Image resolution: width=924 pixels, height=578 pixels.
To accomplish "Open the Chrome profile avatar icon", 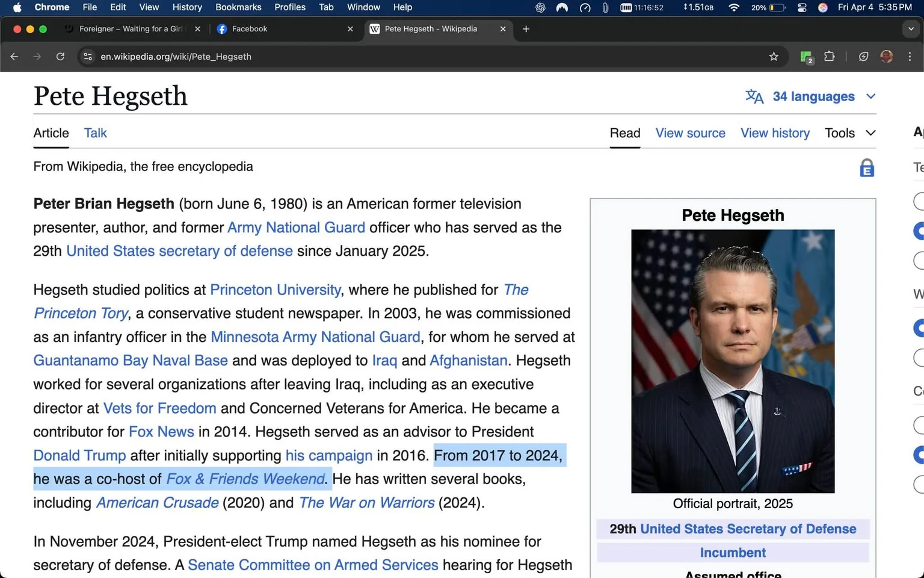I will point(886,57).
